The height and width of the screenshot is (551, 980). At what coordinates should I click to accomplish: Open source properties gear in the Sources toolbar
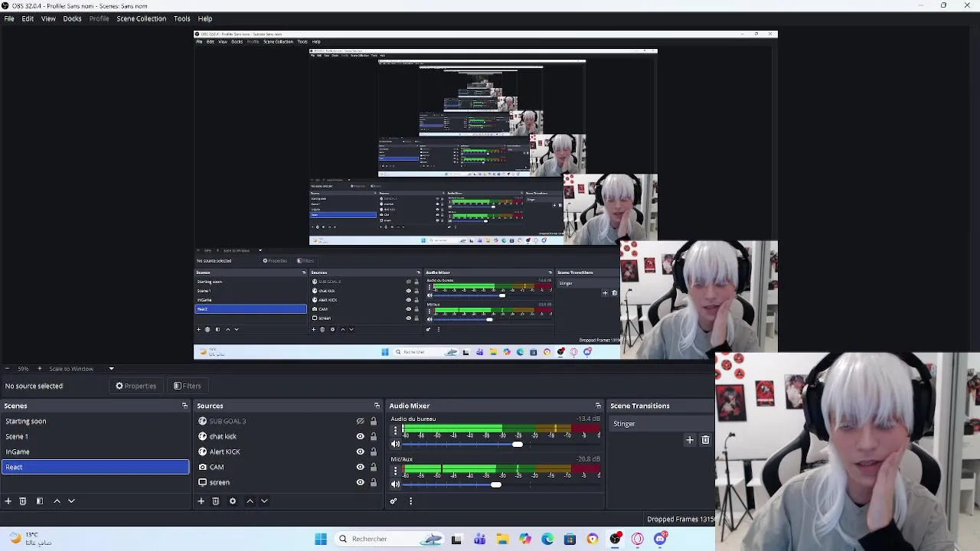[233, 501]
